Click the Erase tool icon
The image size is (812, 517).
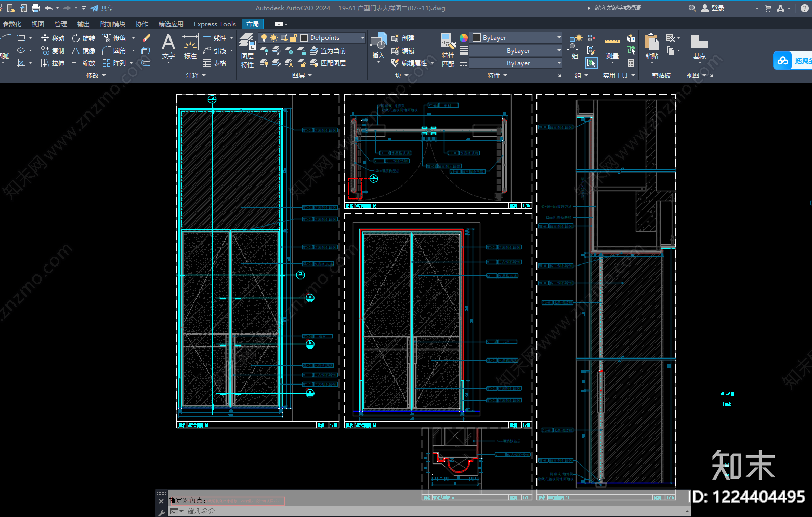[x=146, y=38]
